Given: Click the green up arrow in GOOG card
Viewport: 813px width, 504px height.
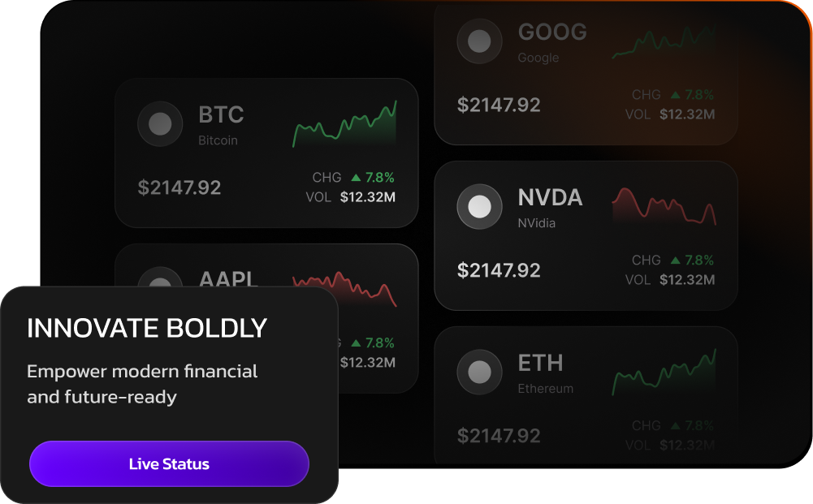Looking at the screenshot, I should tap(675, 95).
